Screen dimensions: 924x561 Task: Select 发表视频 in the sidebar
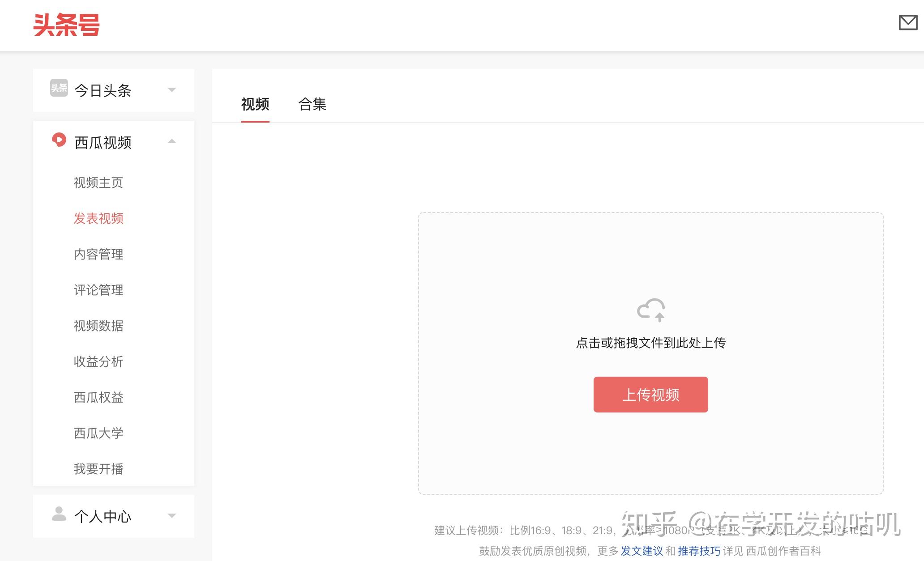(98, 218)
